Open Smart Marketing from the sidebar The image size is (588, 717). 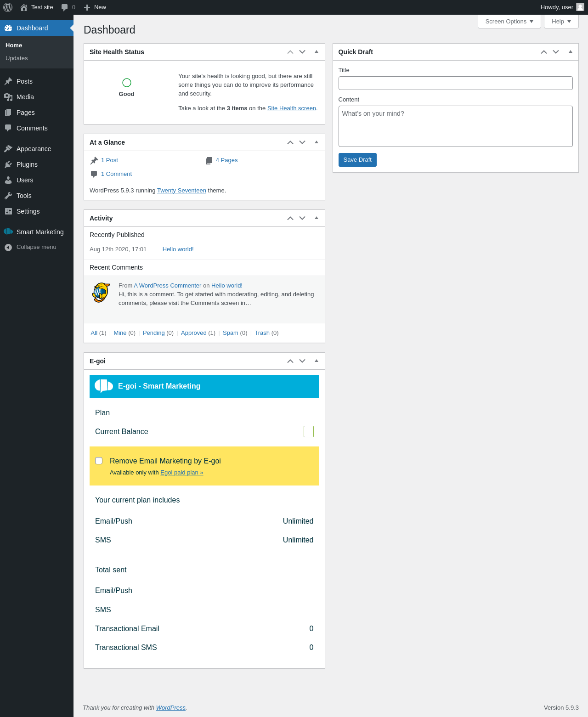click(40, 232)
